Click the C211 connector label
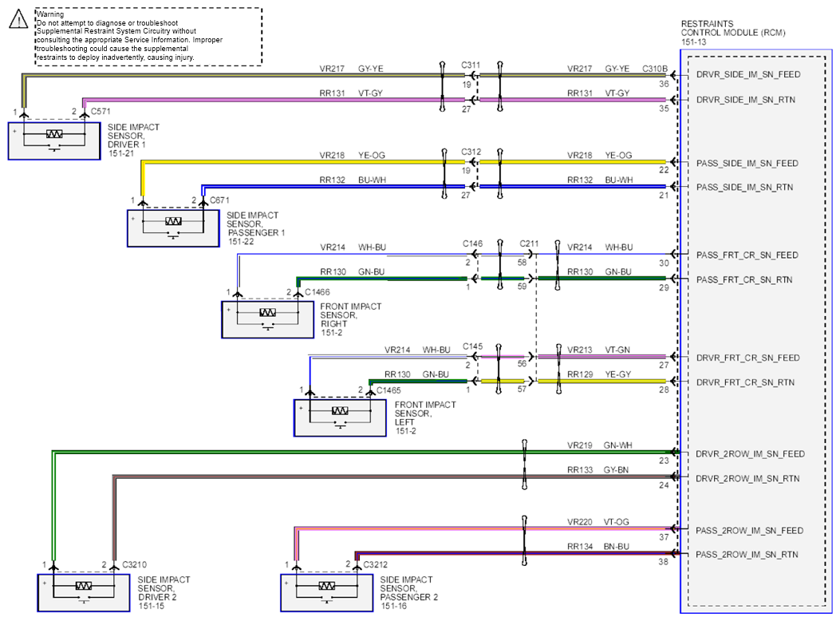Screen dimensions: 840x621 (x=529, y=243)
